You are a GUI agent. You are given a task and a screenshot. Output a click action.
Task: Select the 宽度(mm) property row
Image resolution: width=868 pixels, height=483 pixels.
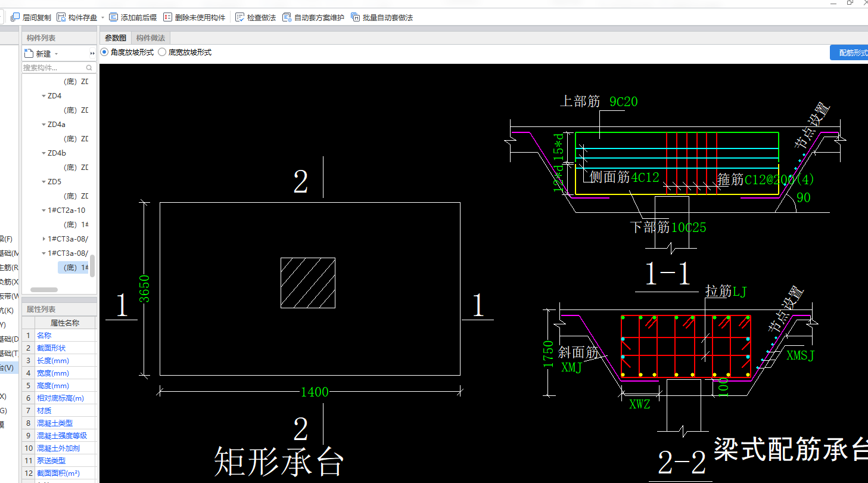tap(59, 373)
